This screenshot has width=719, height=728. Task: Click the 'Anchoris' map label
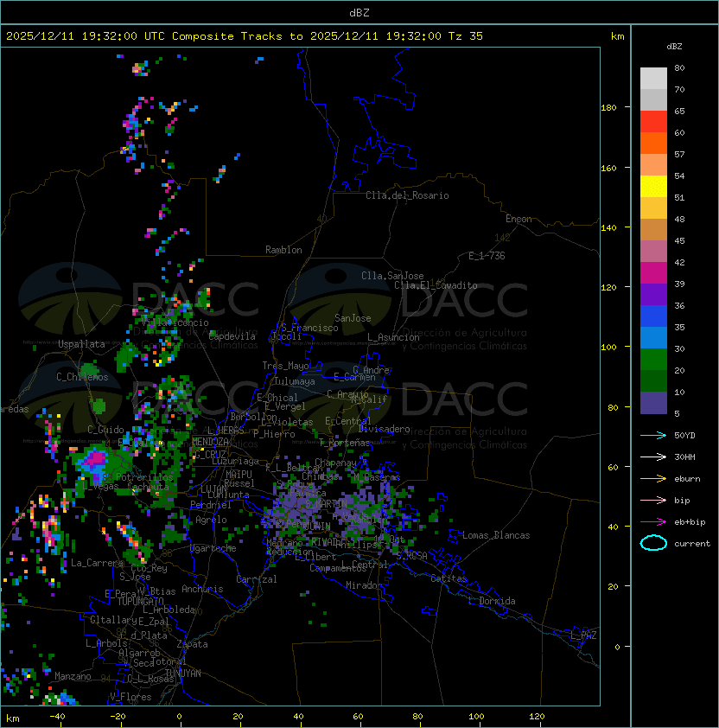(202, 589)
